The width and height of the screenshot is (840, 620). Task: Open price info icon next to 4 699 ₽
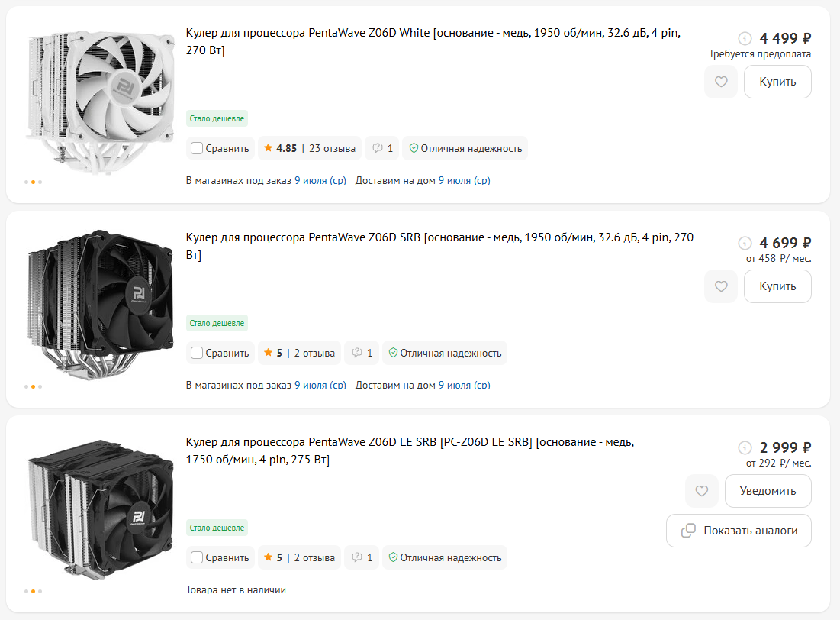click(x=745, y=243)
